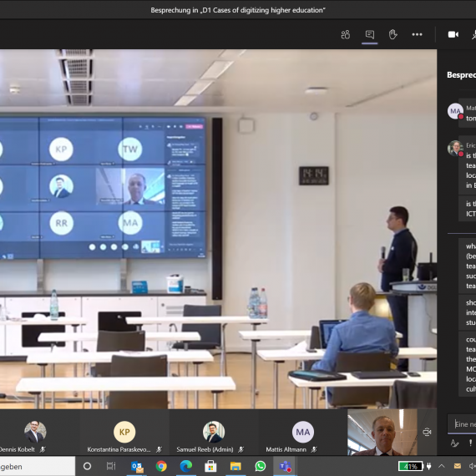The image size is (476, 476).
Task: Launch Microsoft Edge from the taskbar
Action: coord(186,466)
